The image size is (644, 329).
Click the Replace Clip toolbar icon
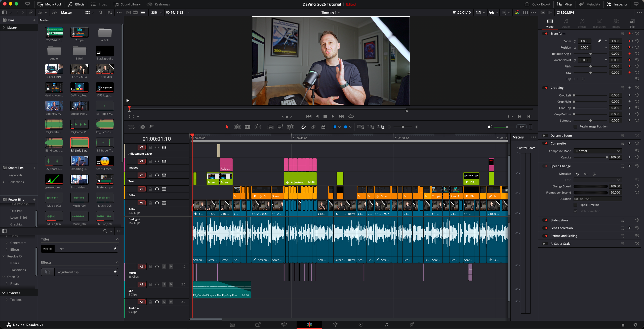290,127
